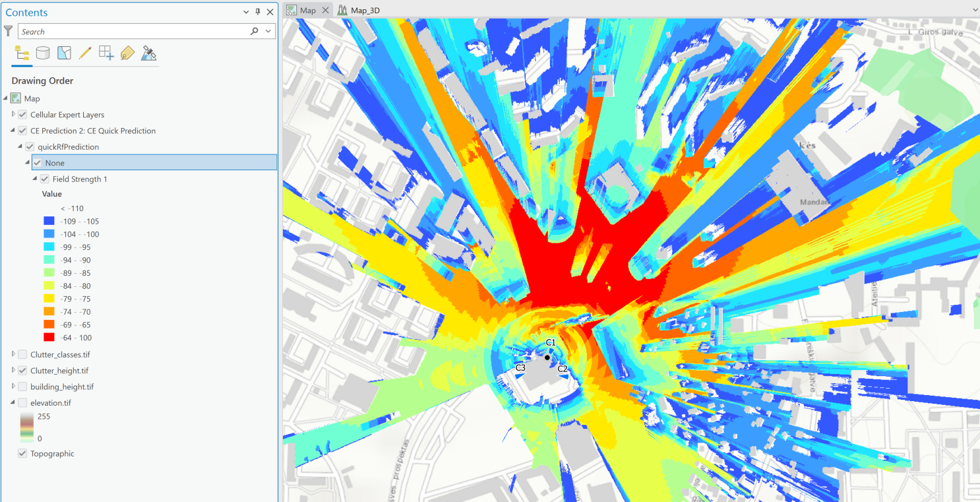This screenshot has width=980, height=502.
Task: Click elevation.tif color ramp
Action: click(26, 427)
